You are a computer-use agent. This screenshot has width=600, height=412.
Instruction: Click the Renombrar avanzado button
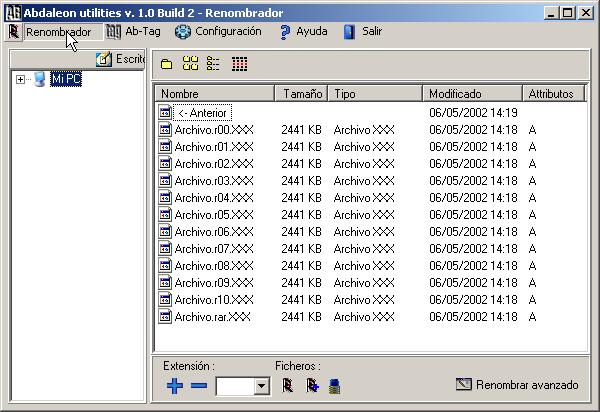tap(517, 384)
